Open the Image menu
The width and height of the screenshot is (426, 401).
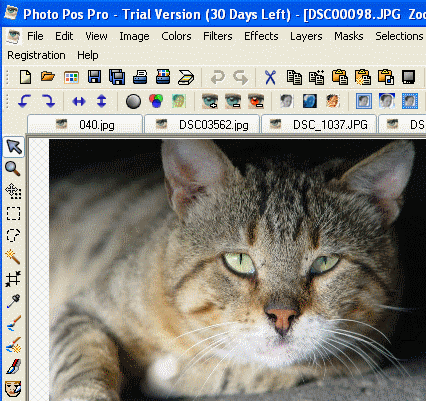[134, 36]
